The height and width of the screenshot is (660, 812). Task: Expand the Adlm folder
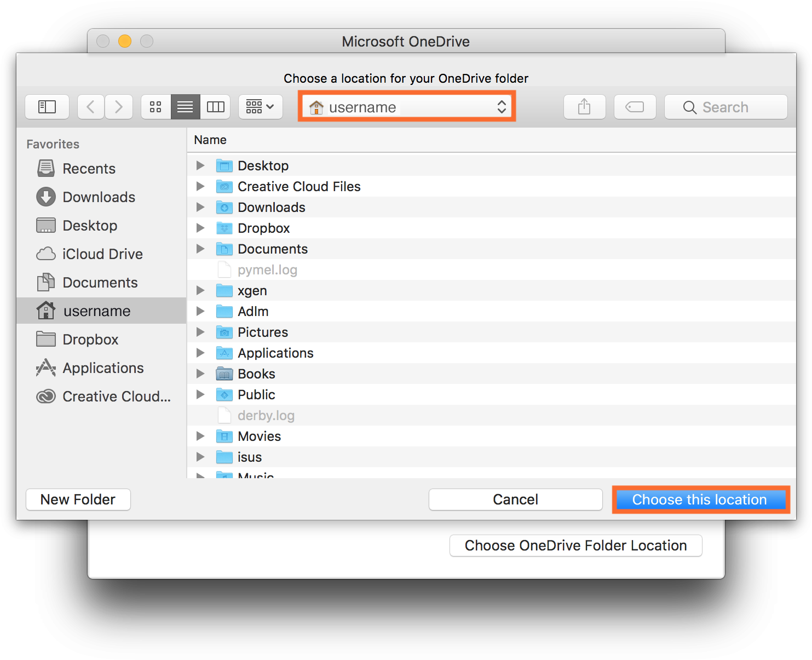(200, 311)
